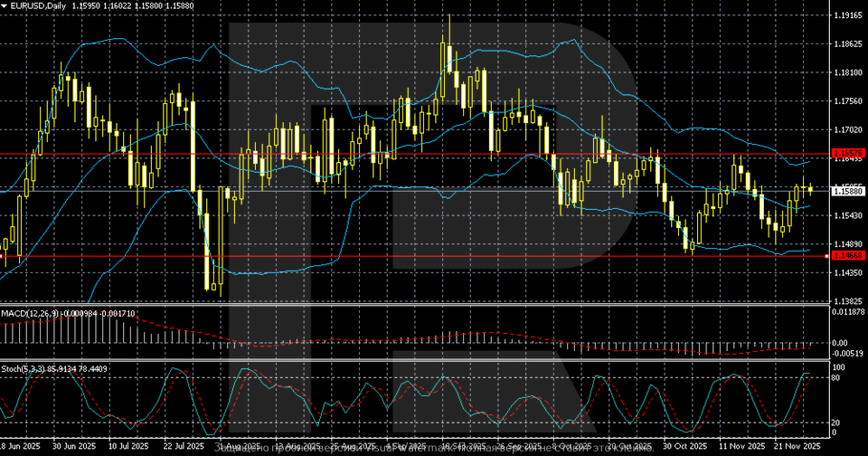The image size is (868, 456).
Task: Click the Stochastic 80 level label
Action: point(837,376)
